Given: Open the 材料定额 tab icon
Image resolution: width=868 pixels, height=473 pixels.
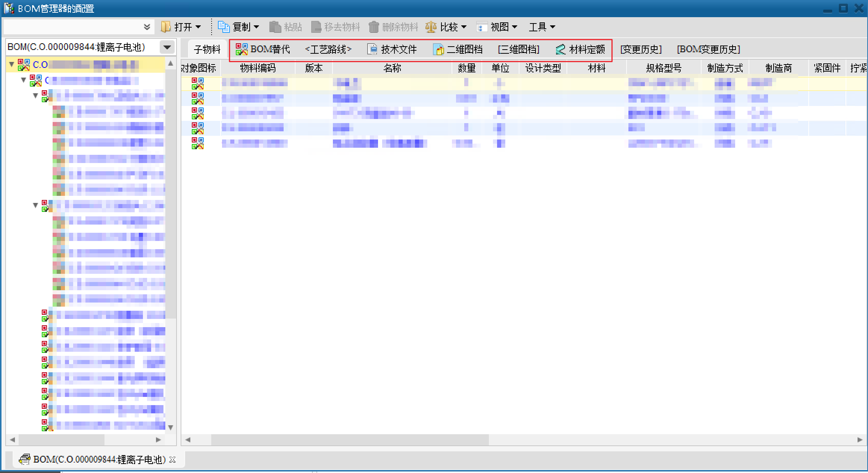Looking at the screenshot, I should [561, 49].
